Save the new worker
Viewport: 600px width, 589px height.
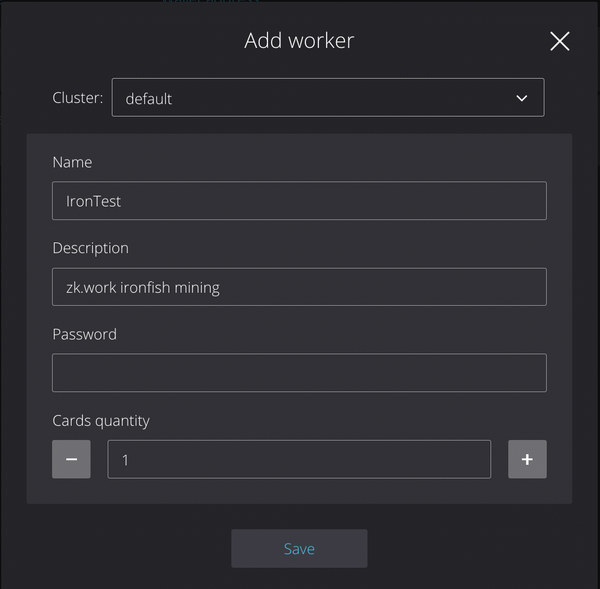pos(299,548)
